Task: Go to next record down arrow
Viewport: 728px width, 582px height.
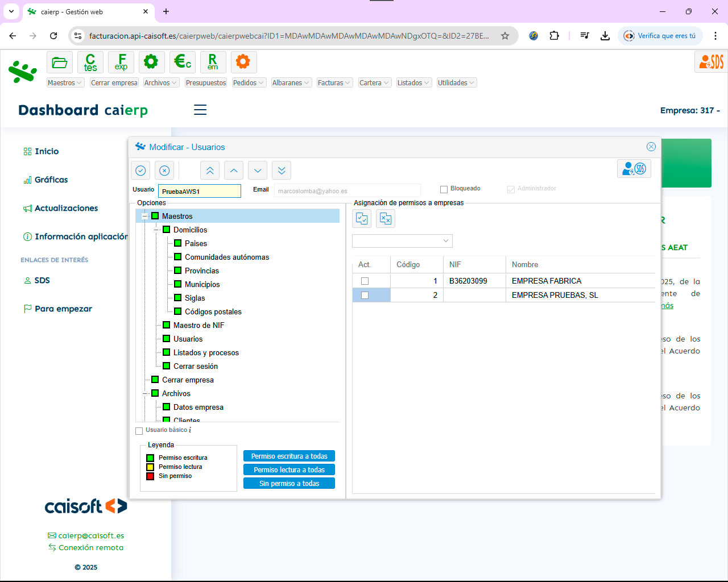Action: tap(258, 171)
